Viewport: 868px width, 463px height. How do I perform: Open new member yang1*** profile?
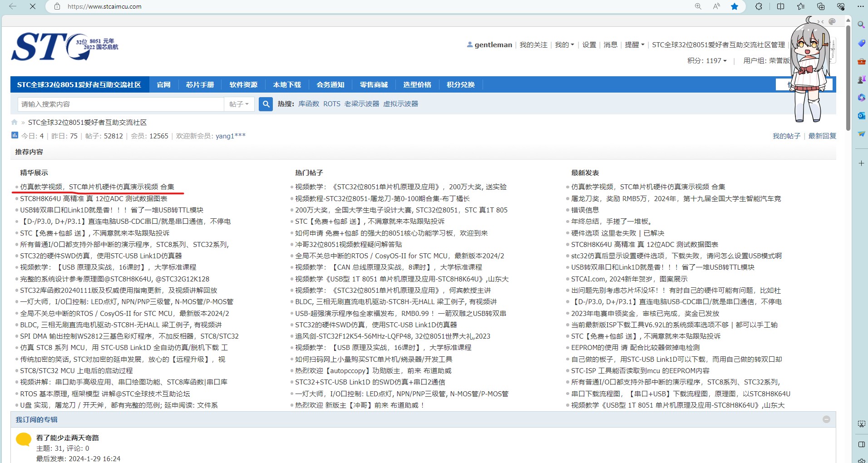(231, 136)
